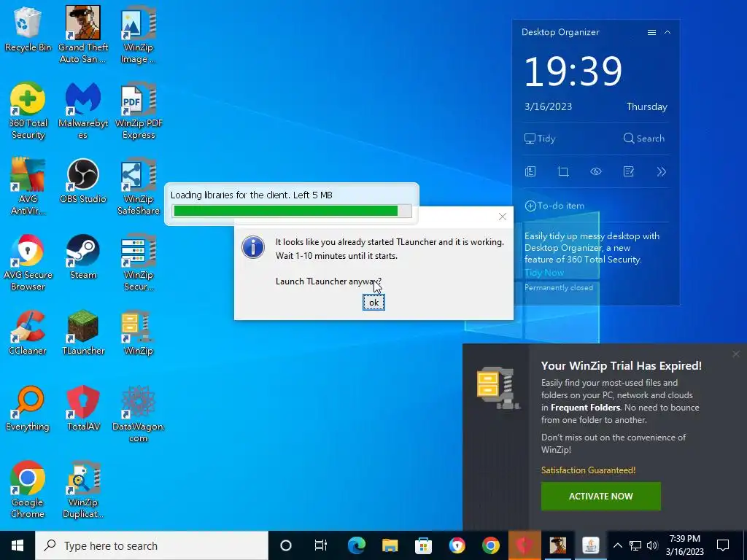Close the TLauncher information dialog
The height and width of the screenshot is (560, 747).
(x=502, y=217)
